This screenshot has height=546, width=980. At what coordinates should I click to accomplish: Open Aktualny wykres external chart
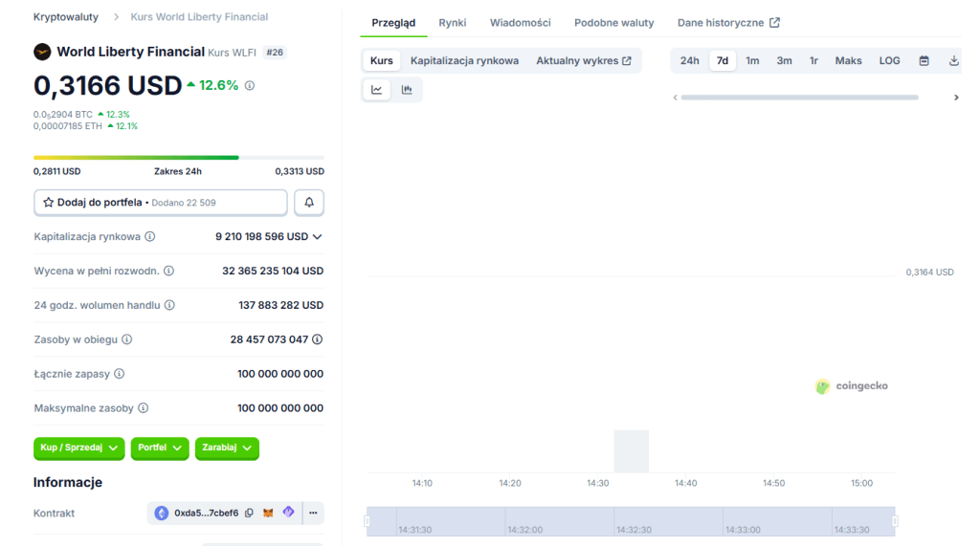(584, 60)
